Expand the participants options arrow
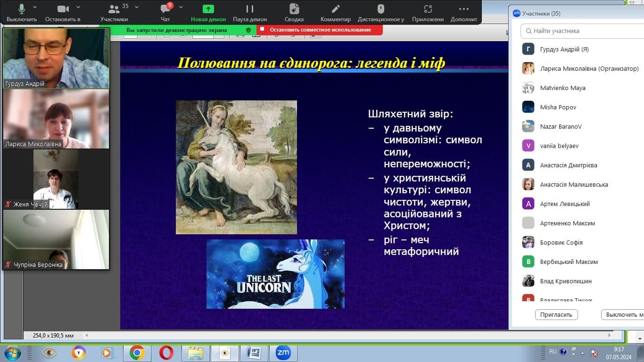Image resolution: width=644 pixels, height=362 pixels. [137, 8]
